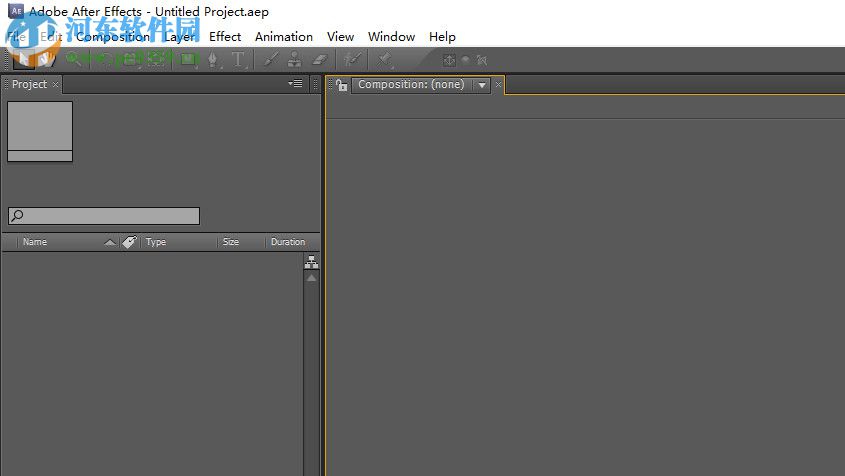The height and width of the screenshot is (476, 845).
Task: Select the Pen tool
Action: [213, 60]
